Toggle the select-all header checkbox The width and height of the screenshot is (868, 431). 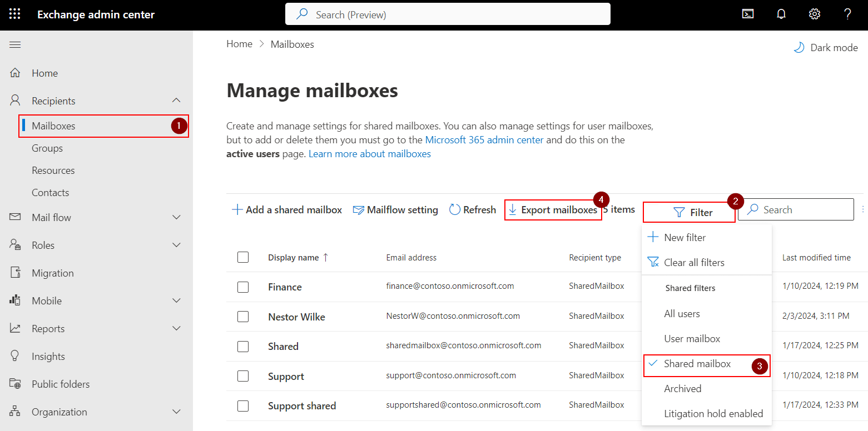(243, 257)
